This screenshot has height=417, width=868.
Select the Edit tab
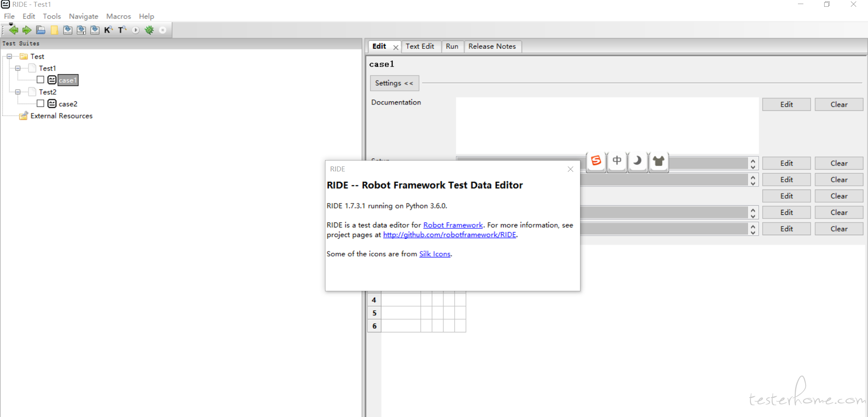pyautogui.click(x=379, y=47)
